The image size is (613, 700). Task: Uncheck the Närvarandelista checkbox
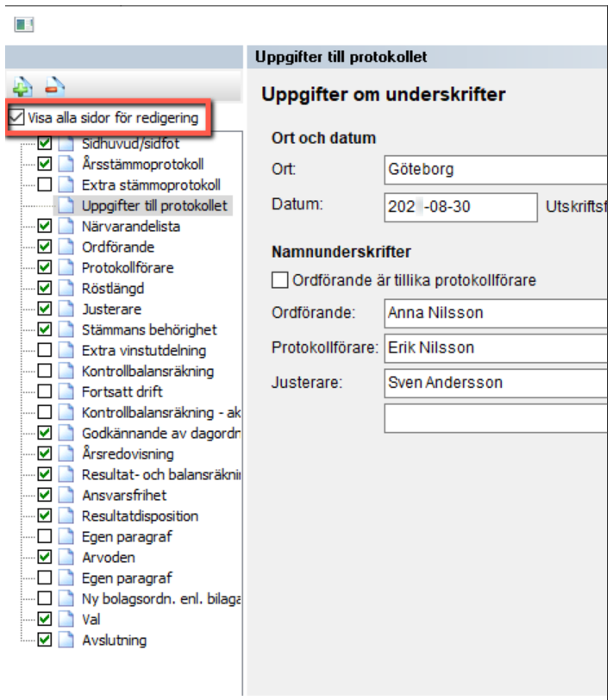point(45,226)
